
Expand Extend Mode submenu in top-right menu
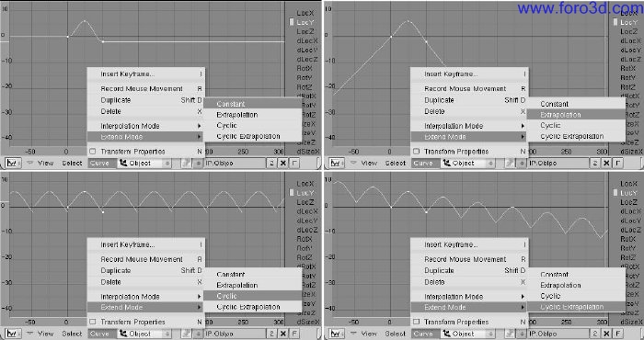point(469,137)
